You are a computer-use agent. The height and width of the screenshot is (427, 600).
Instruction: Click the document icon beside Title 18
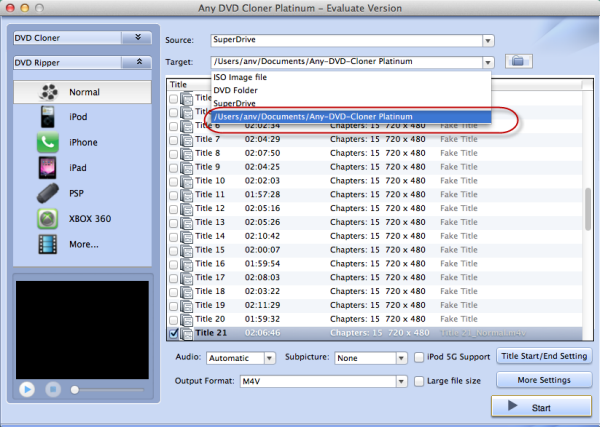pyautogui.click(x=187, y=292)
